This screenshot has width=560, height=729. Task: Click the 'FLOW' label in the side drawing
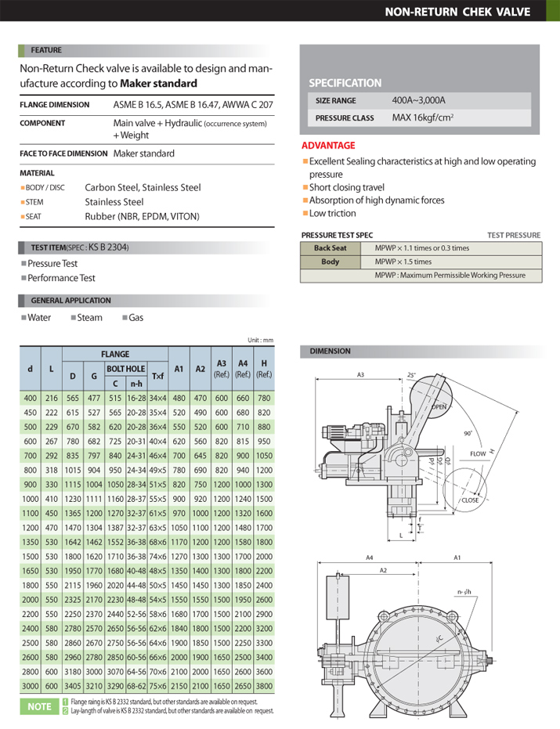tap(478, 454)
